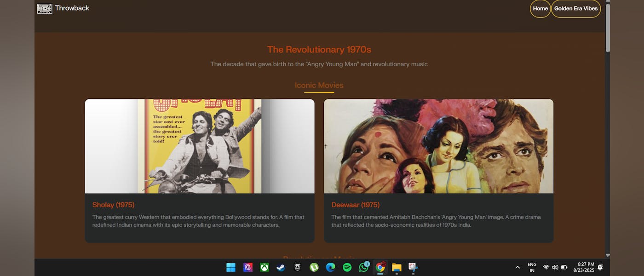The image size is (644, 276).
Task: Open Snipping Tool from the taskbar
Action: pos(413,267)
